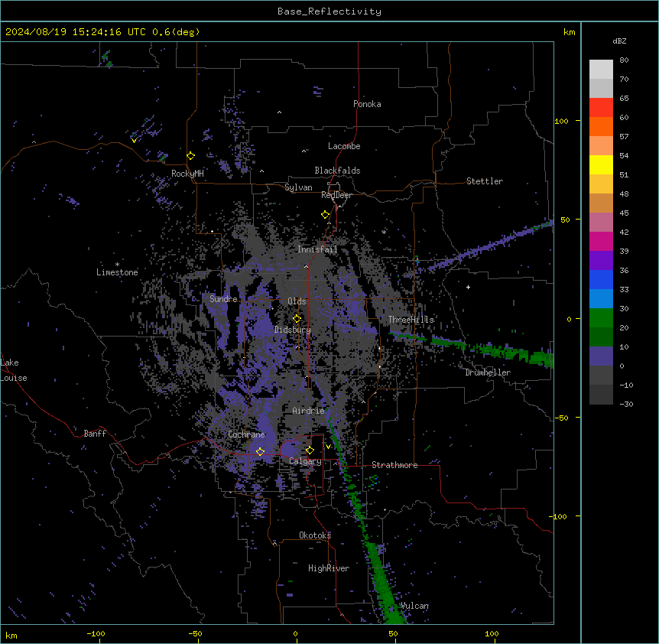659x644 pixels.
Task: Click the 100 tick on the horizontal axis
Action: tap(492, 634)
